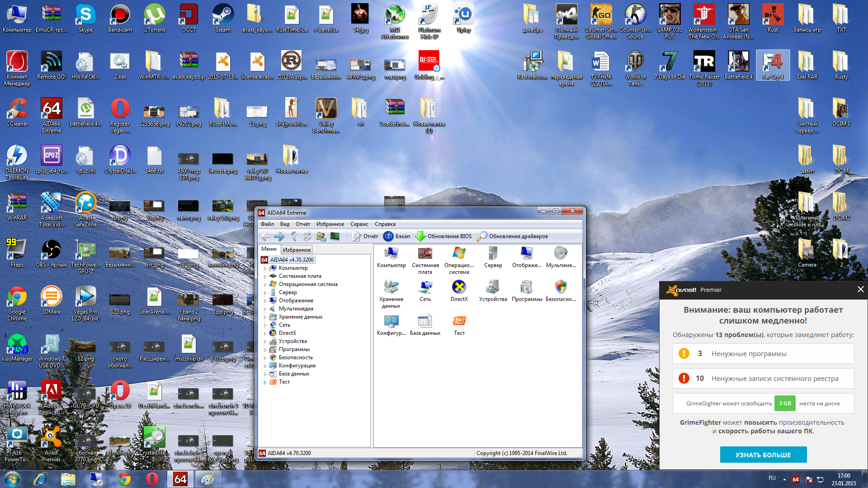The width and height of the screenshot is (868, 488).
Task: Click the green monitor graph toolbar icon
Action: coord(335,236)
